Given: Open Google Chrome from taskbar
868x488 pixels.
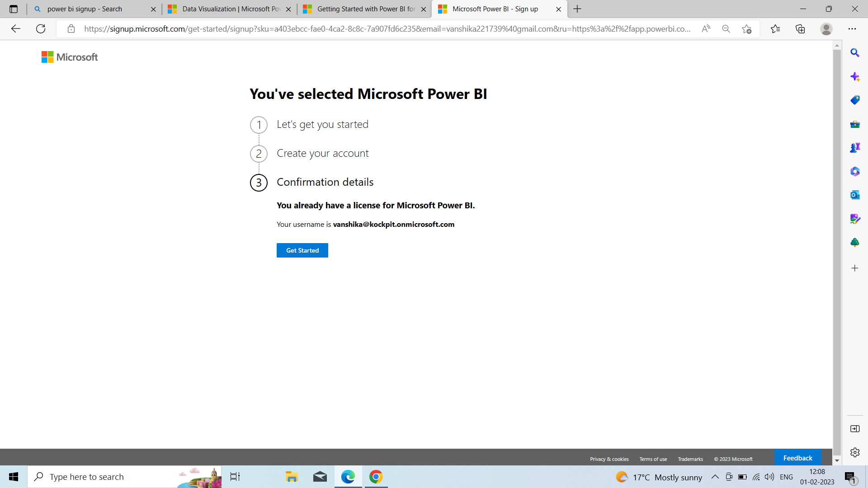Looking at the screenshot, I should [x=376, y=477].
